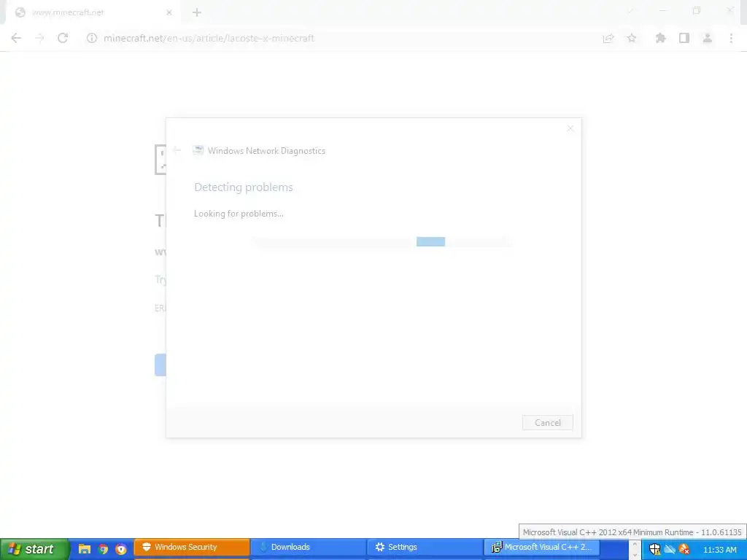Switch to Settings taskbar button

click(x=425, y=548)
